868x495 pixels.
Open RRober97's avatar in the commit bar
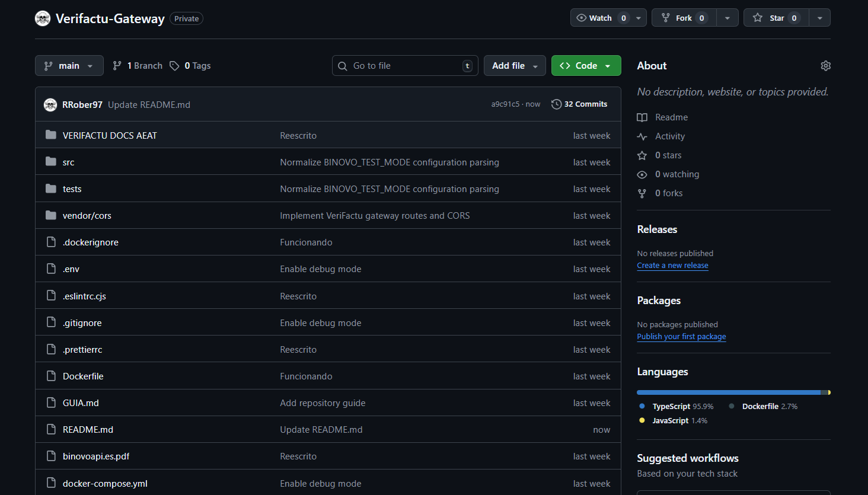pos(50,104)
